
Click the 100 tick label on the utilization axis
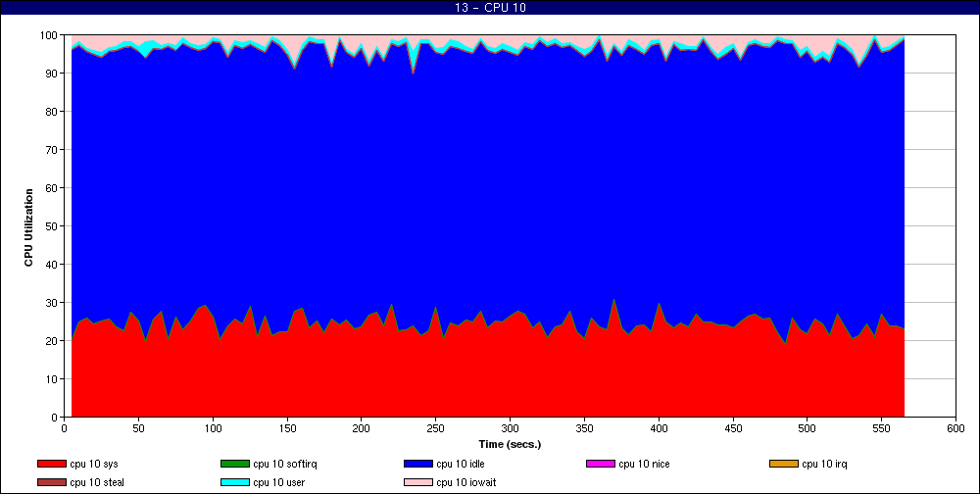[48, 35]
